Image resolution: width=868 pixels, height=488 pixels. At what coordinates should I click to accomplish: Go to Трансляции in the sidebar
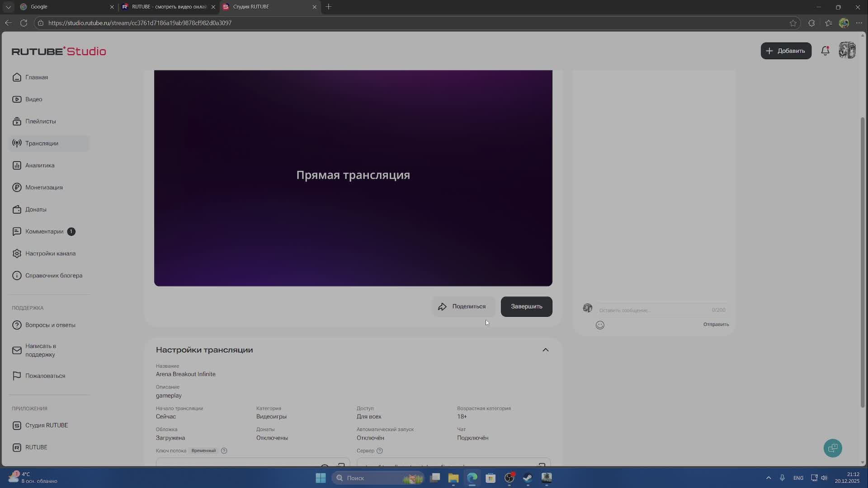(42, 143)
